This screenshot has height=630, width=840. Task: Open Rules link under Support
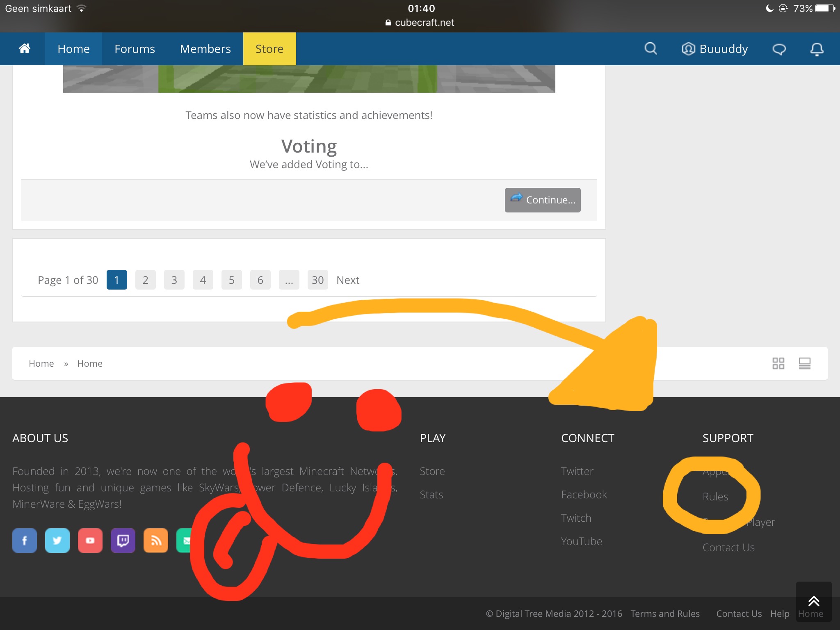715,496
